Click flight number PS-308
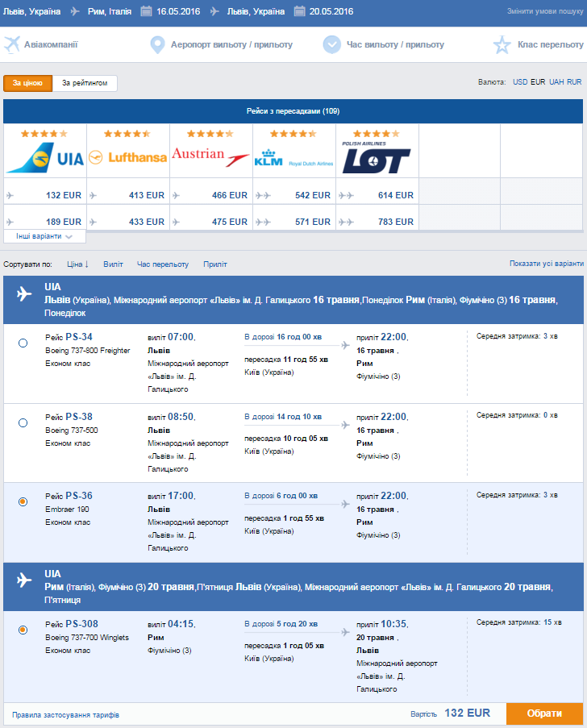The image size is (587, 728). click(81, 623)
